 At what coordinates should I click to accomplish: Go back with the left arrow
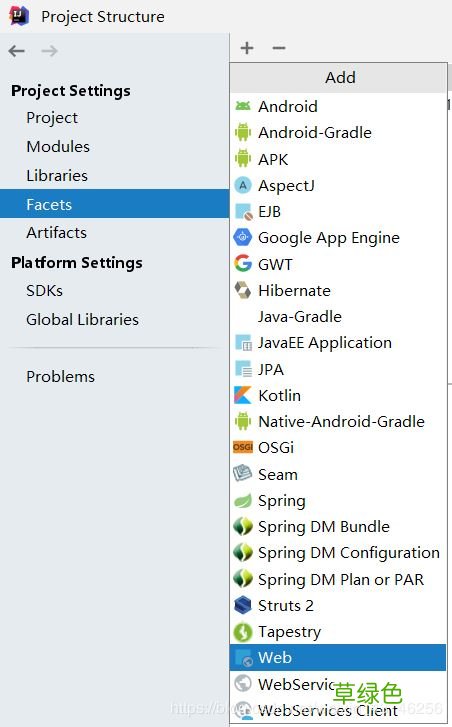(x=16, y=51)
